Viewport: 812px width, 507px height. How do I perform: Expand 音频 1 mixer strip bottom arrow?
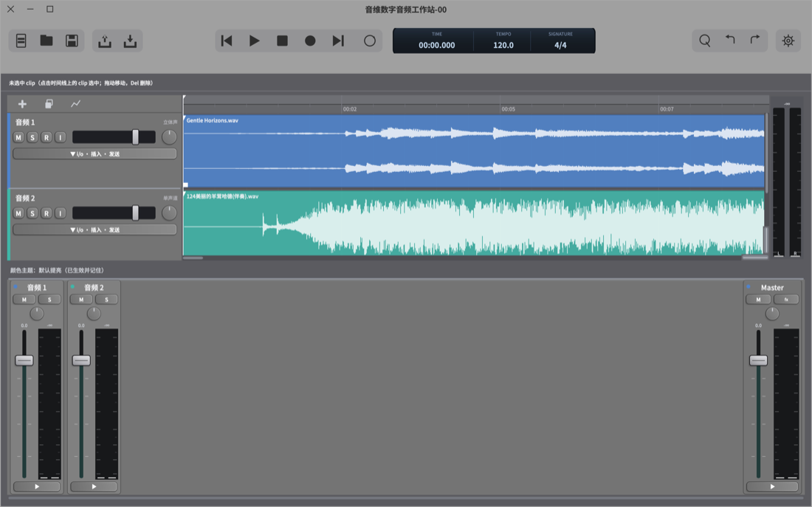coord(37,486)
